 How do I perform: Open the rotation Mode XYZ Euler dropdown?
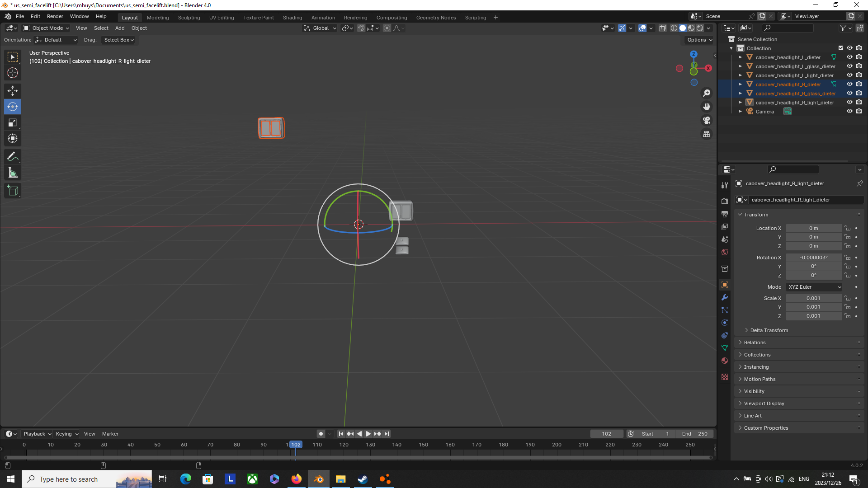point(814,287)
